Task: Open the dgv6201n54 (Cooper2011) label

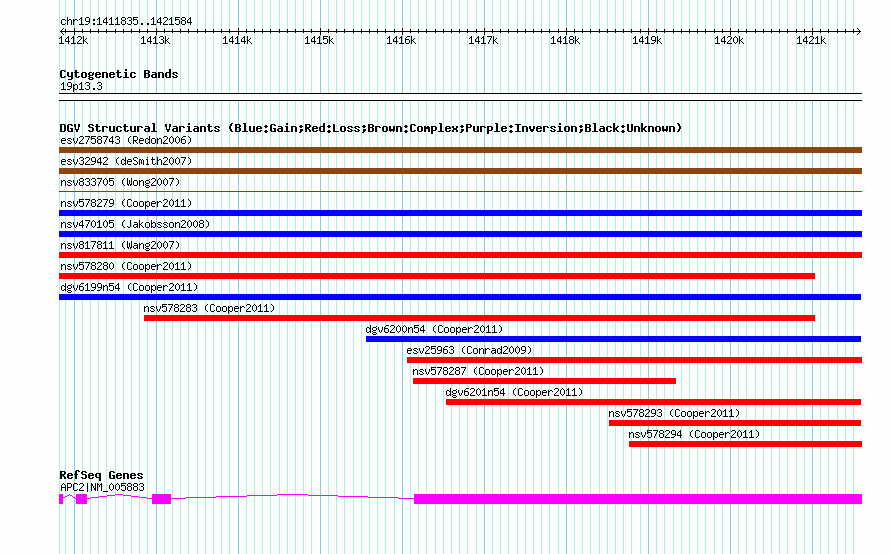Action: [514, 392]
